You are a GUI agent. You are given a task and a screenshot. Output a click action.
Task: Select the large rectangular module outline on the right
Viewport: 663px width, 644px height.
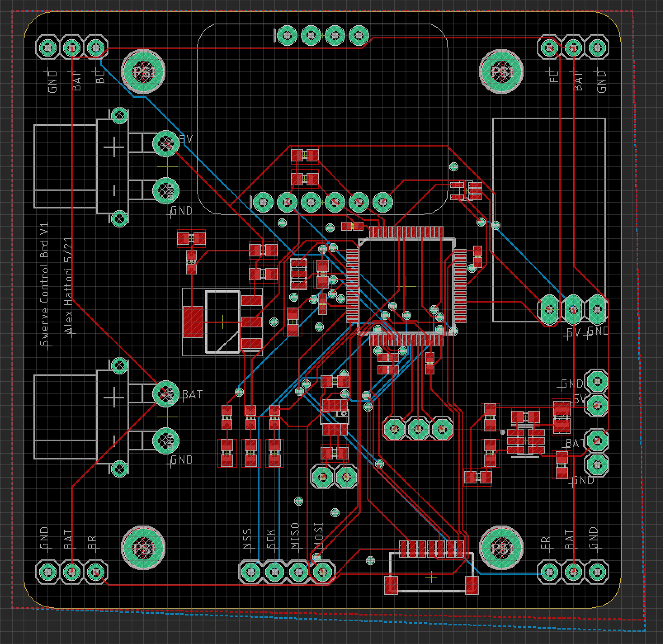click(x=549, y=220)
